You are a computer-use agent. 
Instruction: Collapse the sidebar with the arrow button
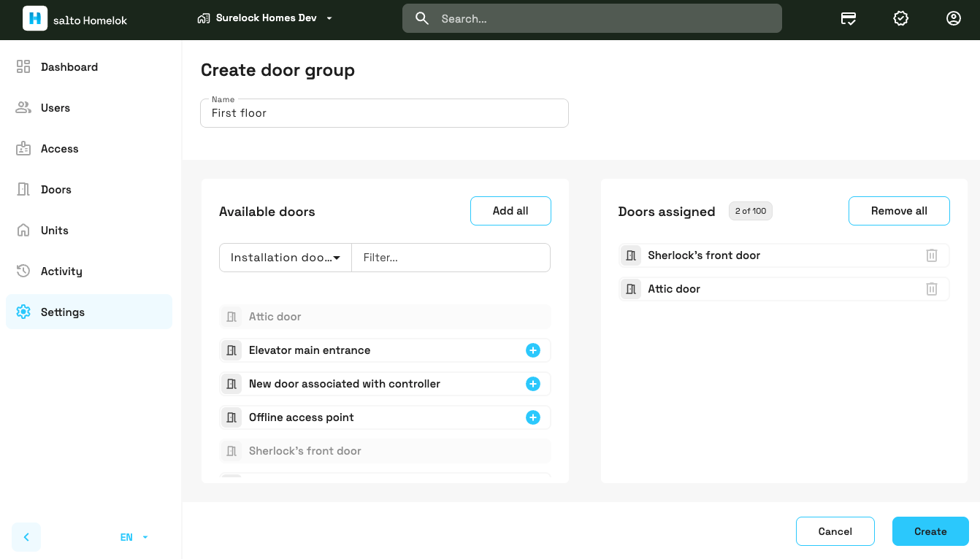(x=26, y=537)
